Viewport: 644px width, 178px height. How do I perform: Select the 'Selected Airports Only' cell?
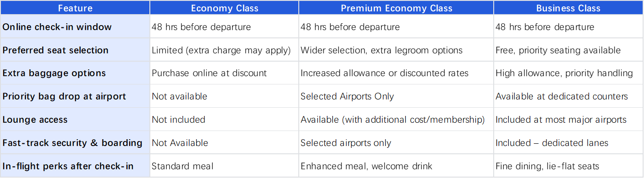(x=396, y=96)
